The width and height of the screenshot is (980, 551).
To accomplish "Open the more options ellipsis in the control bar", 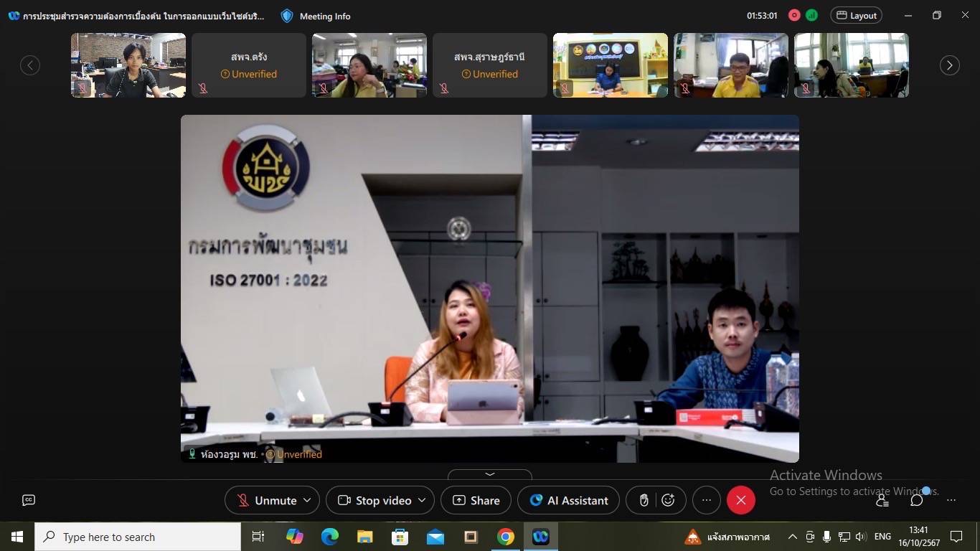I will pyautogui.click(x=706, y=500).
